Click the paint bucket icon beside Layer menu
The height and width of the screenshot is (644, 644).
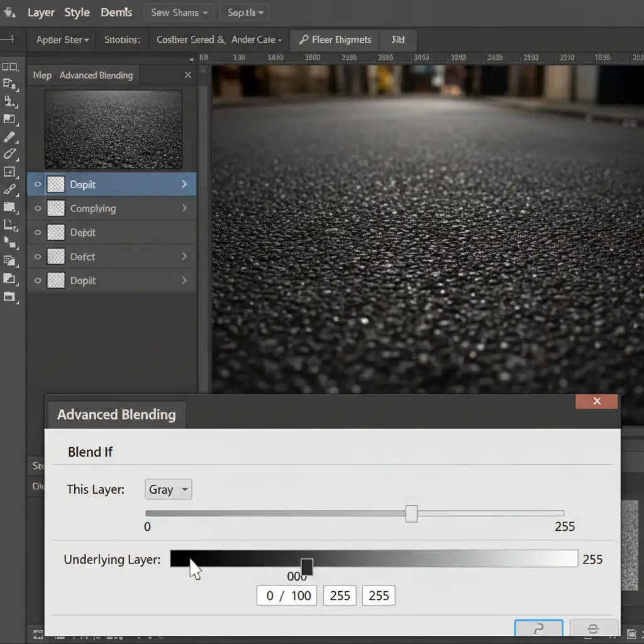(x=9, y=12)
